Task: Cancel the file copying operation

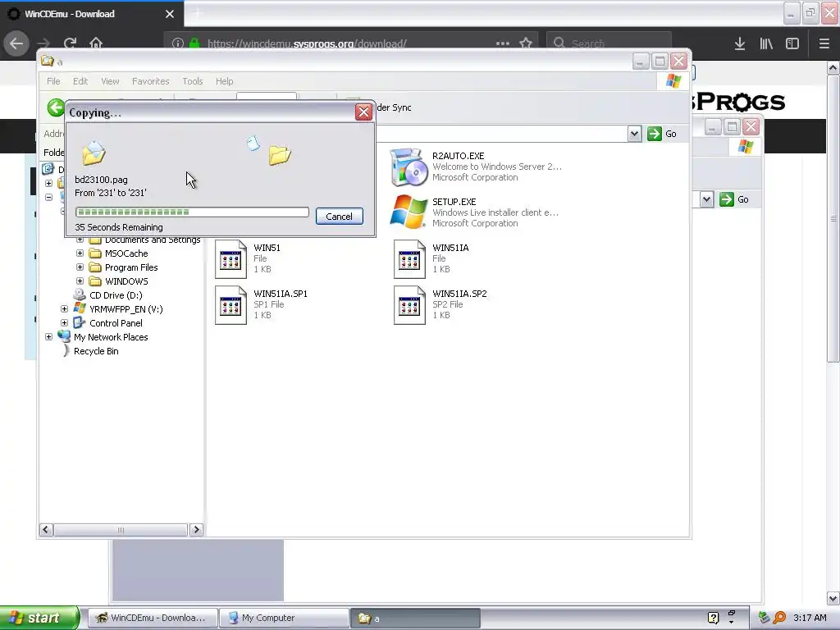Action: coord(339,217)
